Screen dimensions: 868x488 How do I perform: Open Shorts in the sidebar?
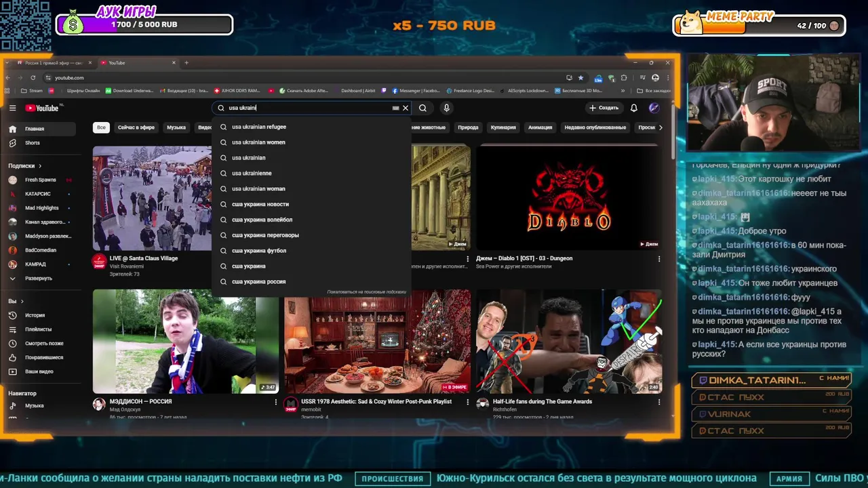(42, 143)
